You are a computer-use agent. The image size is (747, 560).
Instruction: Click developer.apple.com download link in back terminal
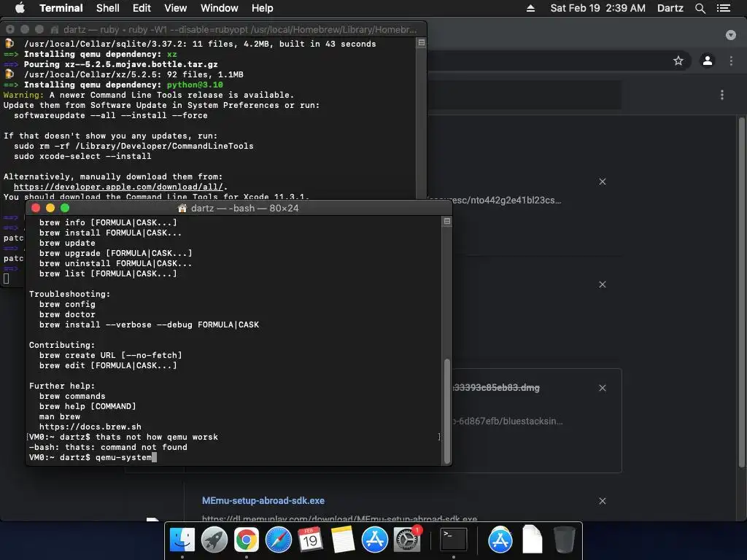(x=118, y=187)
